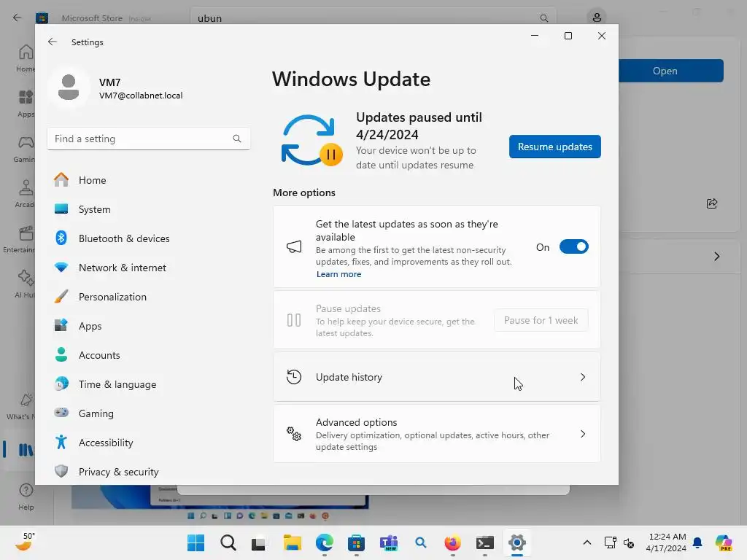Click the search magnifier in Find a setting
This screenshot has height=560, width=747.
237,139
